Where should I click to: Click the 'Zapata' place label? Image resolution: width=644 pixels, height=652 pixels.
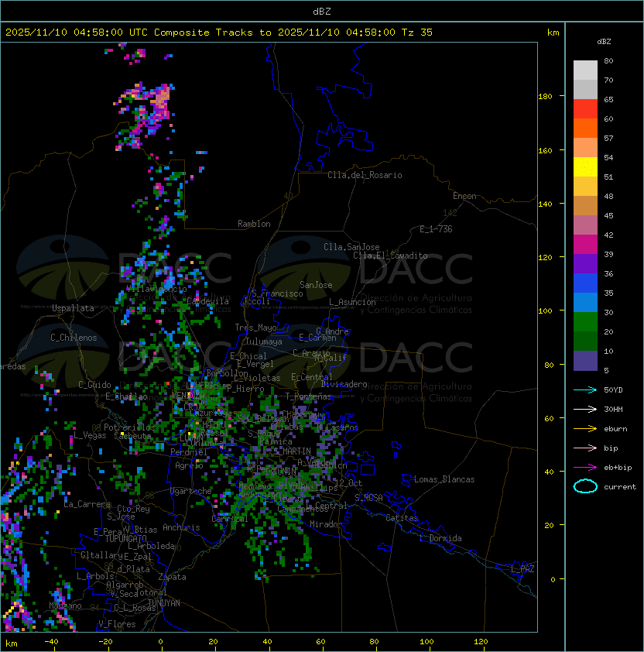(x=172, y=577)
